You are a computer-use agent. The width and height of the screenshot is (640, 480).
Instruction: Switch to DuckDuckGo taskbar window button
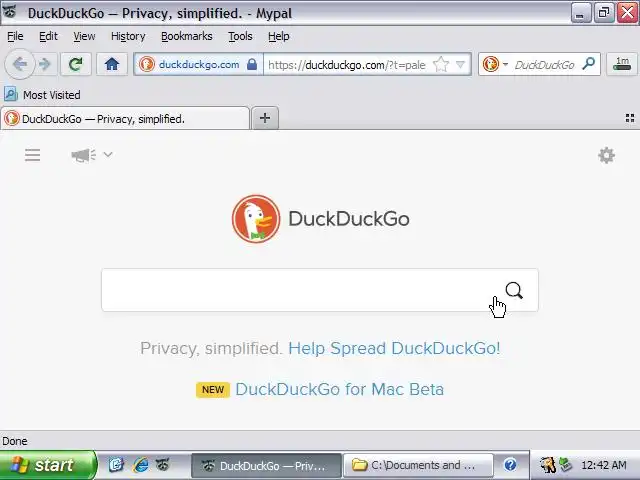click(x=266, y=466)
